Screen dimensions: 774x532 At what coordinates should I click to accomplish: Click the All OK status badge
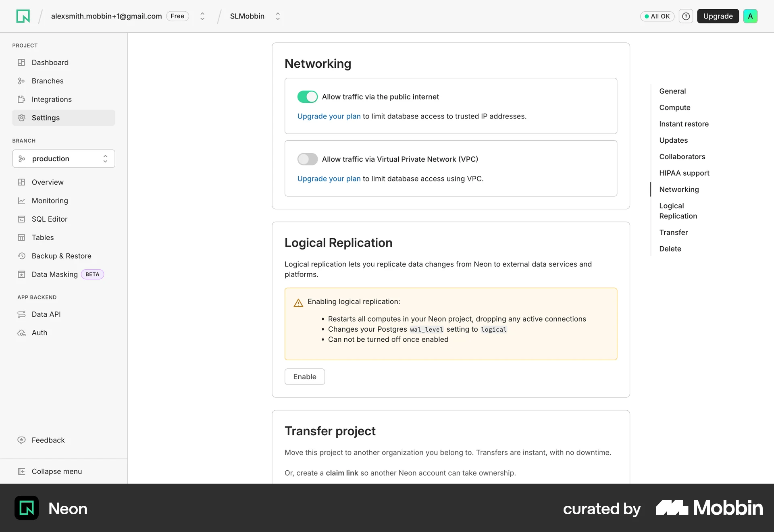point(657,16)
